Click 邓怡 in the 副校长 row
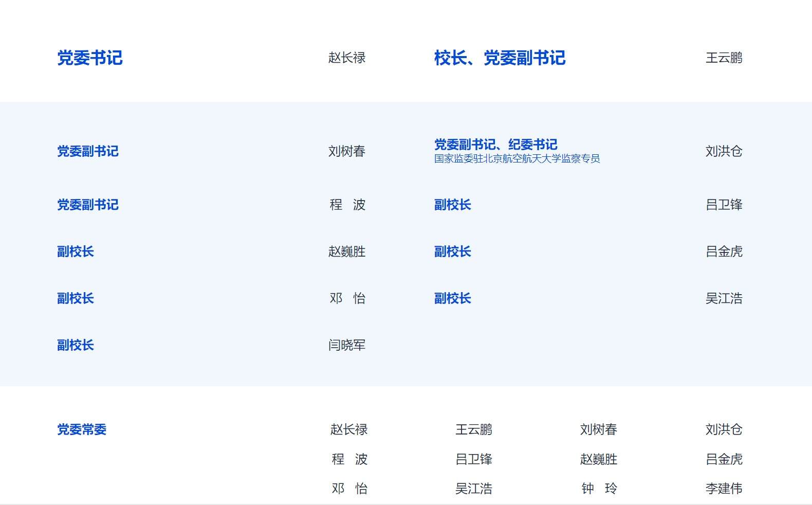Image resolution: width=812 pixels, height=505 pixels. tap(347, 298)
